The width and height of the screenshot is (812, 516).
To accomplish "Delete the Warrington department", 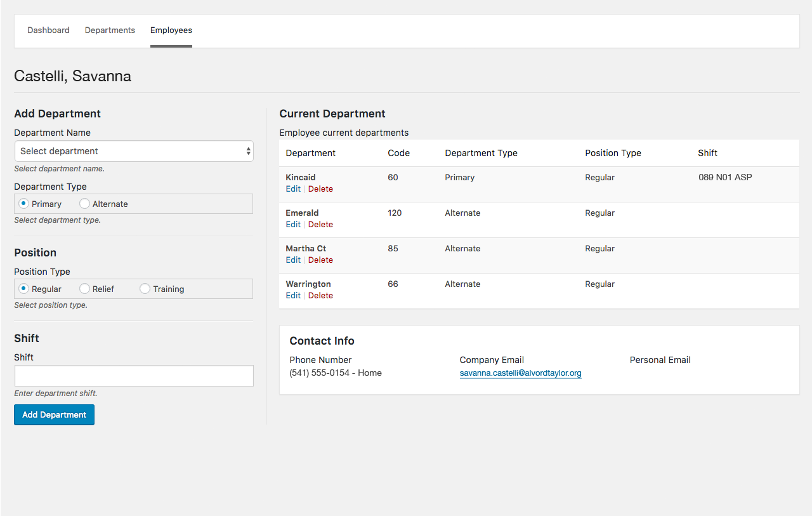I will [x=320, y=296].
